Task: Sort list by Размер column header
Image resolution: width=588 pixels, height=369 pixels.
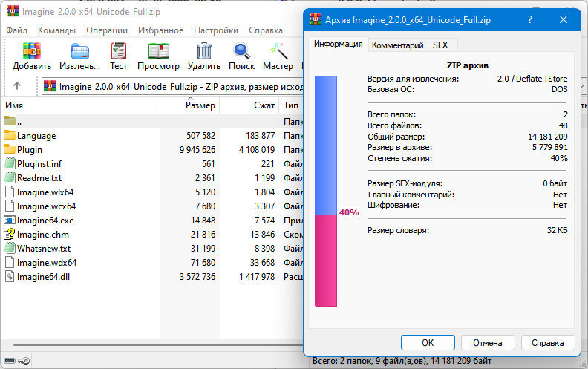Action: (190, 105)
